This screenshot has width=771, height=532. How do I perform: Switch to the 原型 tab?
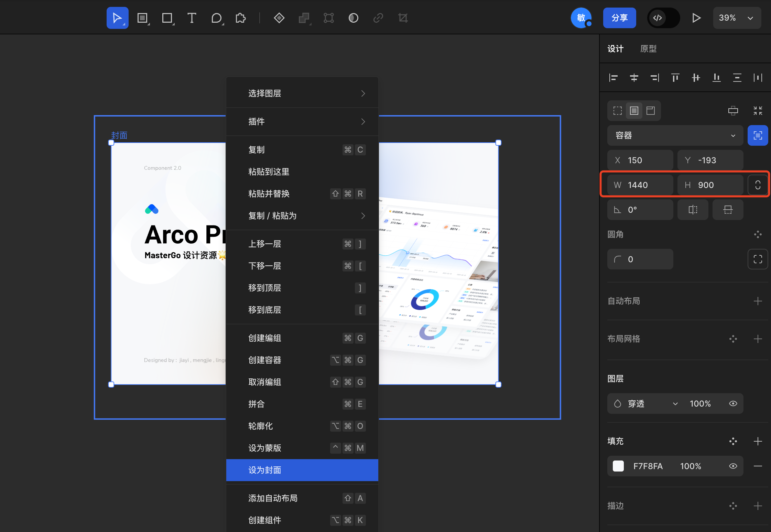[x=648, y=49]
